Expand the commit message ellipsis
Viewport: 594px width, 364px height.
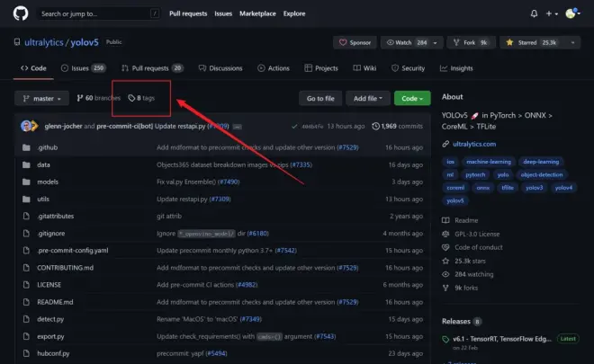pyautogui.click(x=237, y=127)
